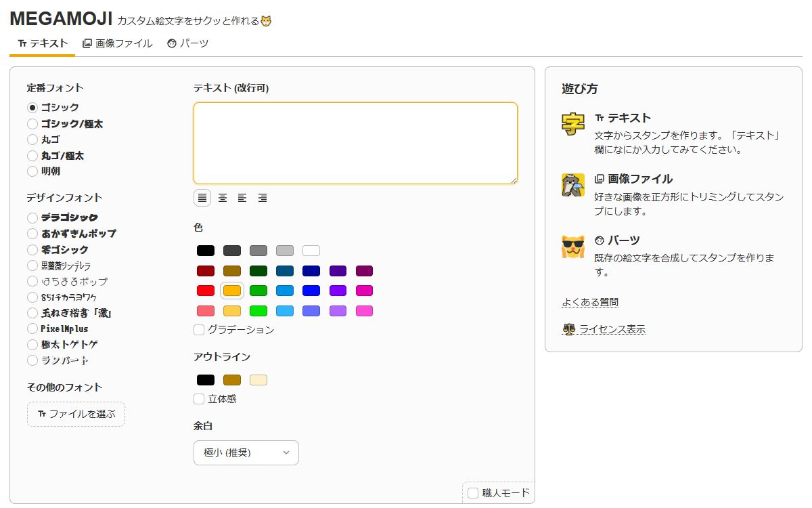This screenshot has width=812, height=508.
Task: Click the パーツ heading in 遊び方
Action: coord(617,240)
